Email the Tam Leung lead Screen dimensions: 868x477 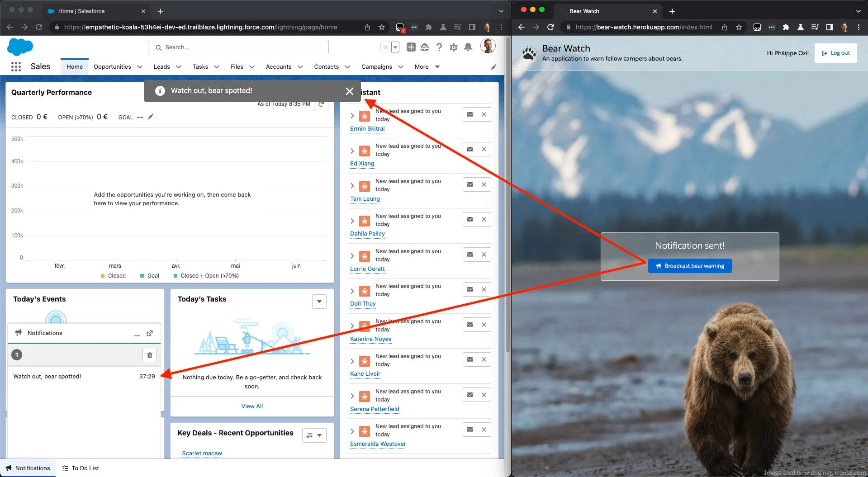[470, 184]
